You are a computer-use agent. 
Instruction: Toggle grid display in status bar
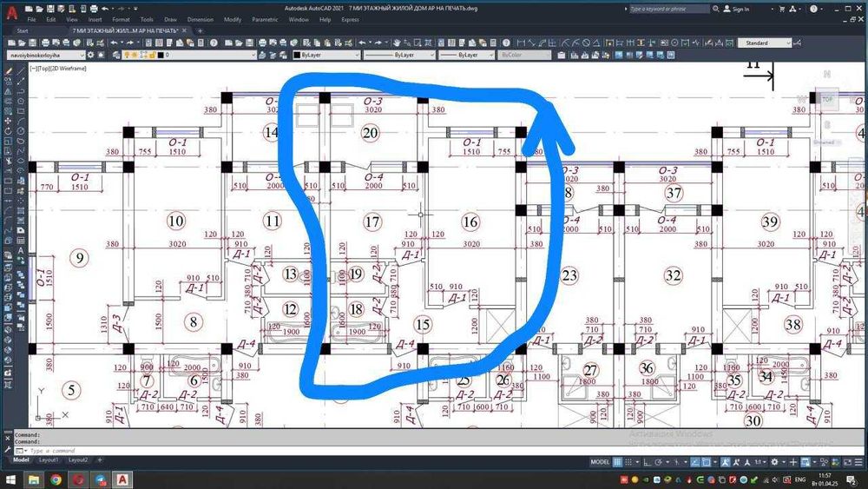pyautogui.click(x=617, y=462)
